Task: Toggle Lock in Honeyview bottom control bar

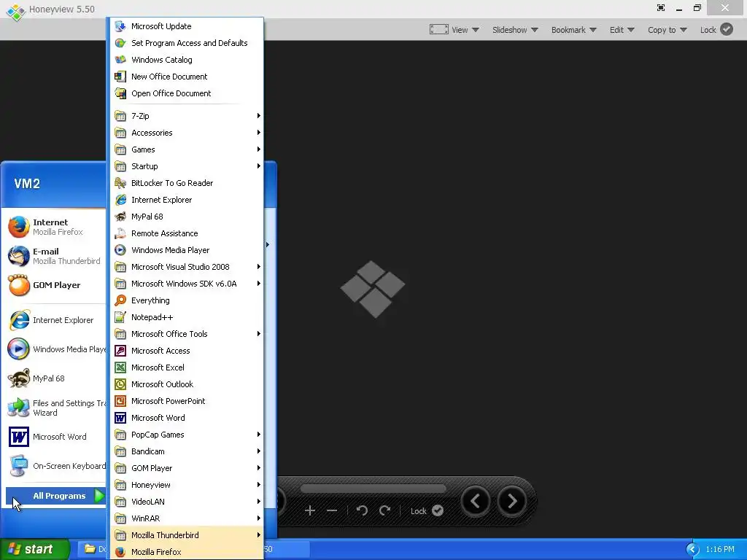Action: click(x=427, y=510)
